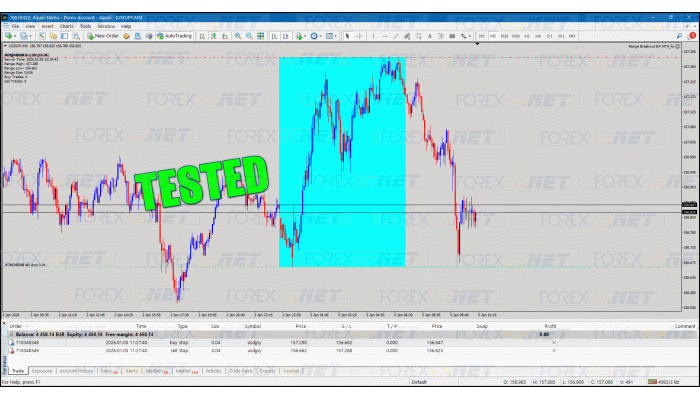Viewport: 700px width, 400px height.
Task: Select the Equidistant Channel tool
Action: pos(407,36)
